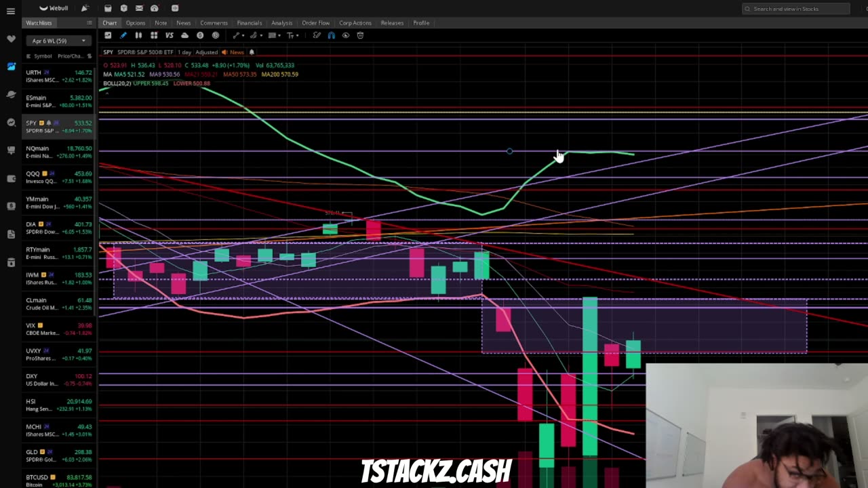Toggle the eye visibility of drawings
The width and height of the screenshot is (868, 488).
346,35
